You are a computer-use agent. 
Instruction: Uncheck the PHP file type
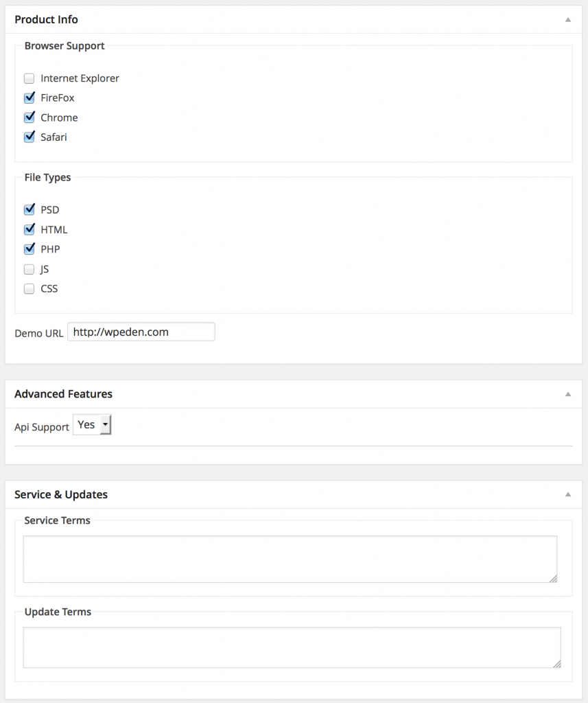[x=29, y=249]
